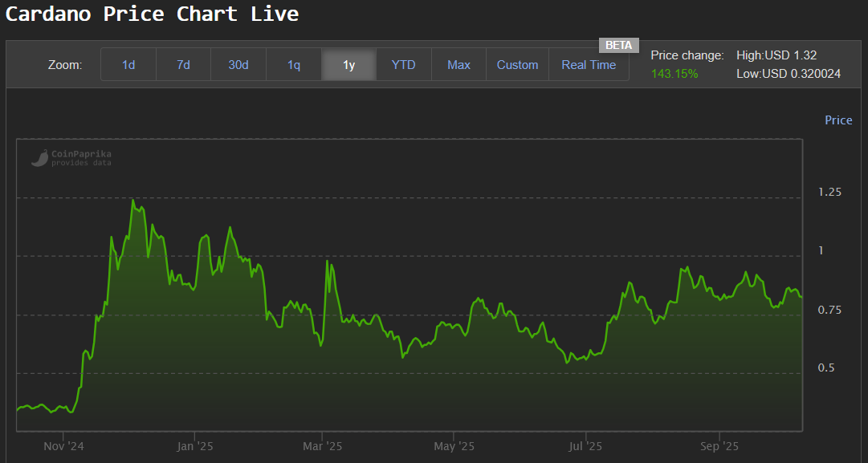Open the Custom date range option

[x=517, y=65]
